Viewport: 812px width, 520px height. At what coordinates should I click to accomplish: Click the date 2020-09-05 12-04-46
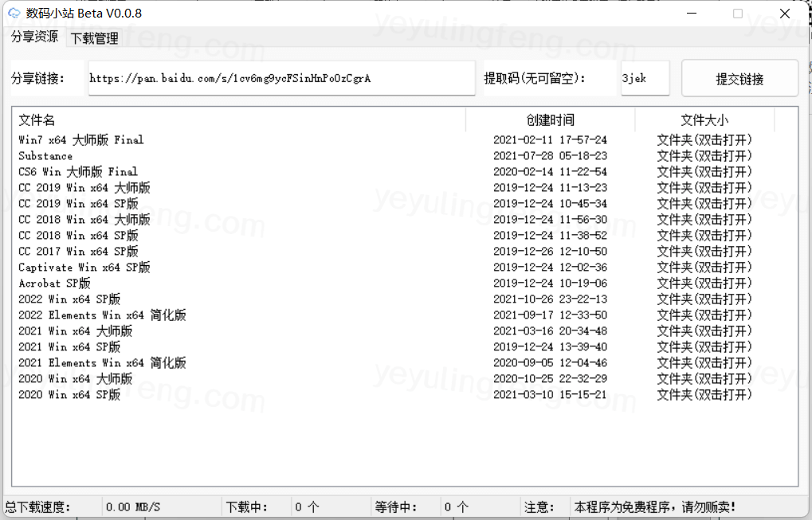[x=550, y=362]
